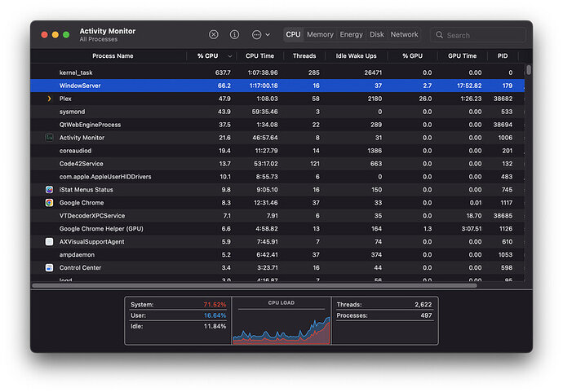563x392 pixels.
Task: Click the horizontal scrollbar at the bottom
Action: point(255,286)
